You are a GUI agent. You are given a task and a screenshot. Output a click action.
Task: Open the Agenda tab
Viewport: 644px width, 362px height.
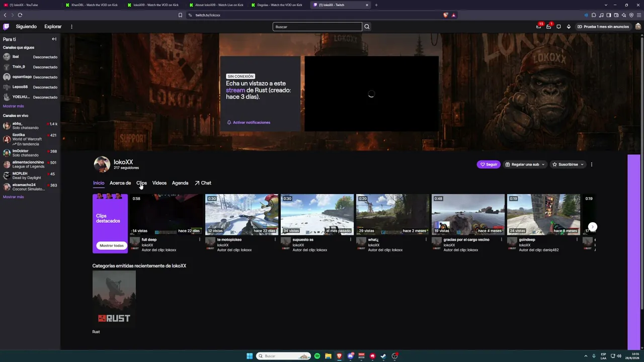(180, 183)
